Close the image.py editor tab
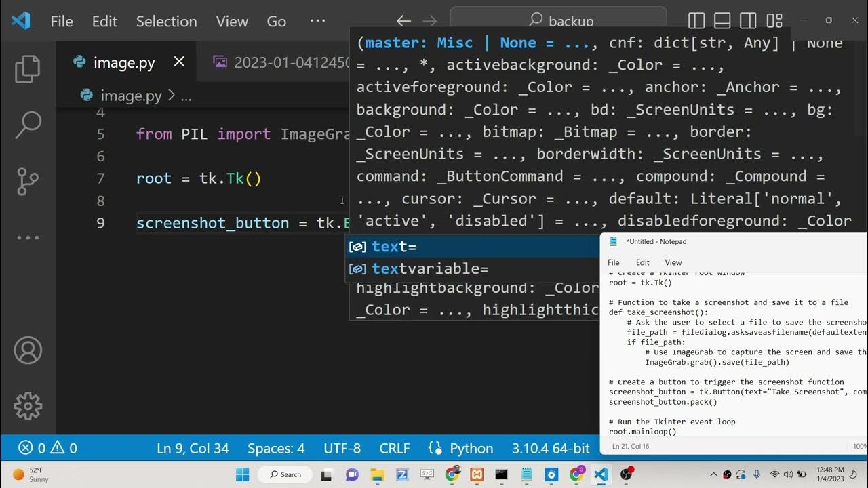868x488 pixels. pyautogui.click(x=179, y=62)
